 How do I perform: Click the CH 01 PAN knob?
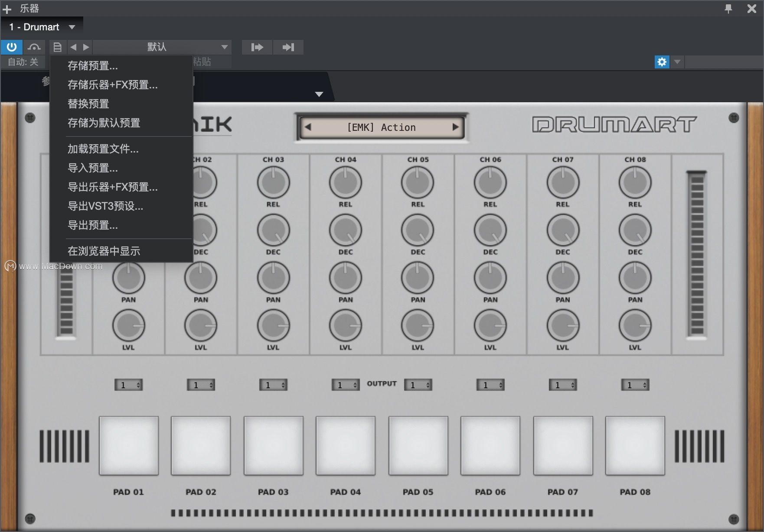coord(128,278)
